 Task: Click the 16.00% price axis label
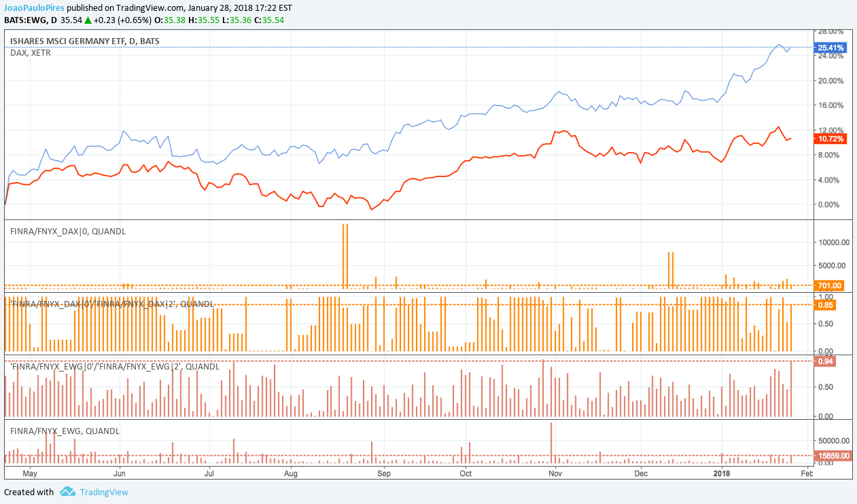(x=830, y=105)
